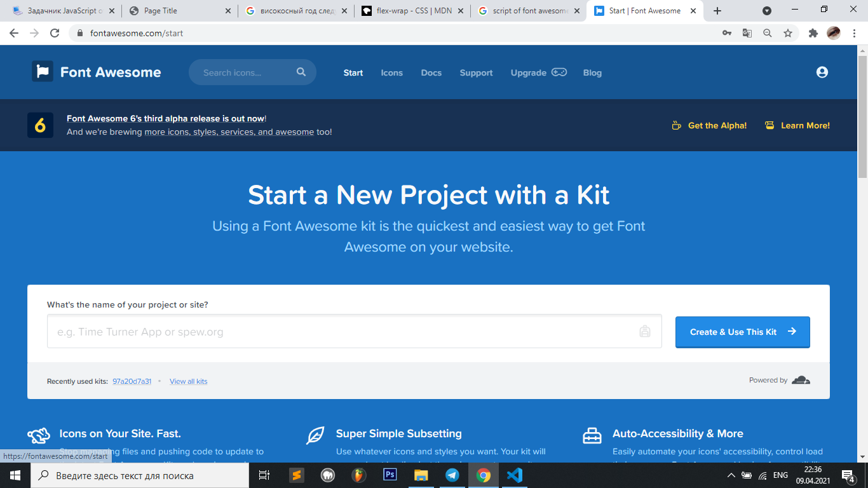Click the yellow number 6 badge

coord(40,125)
